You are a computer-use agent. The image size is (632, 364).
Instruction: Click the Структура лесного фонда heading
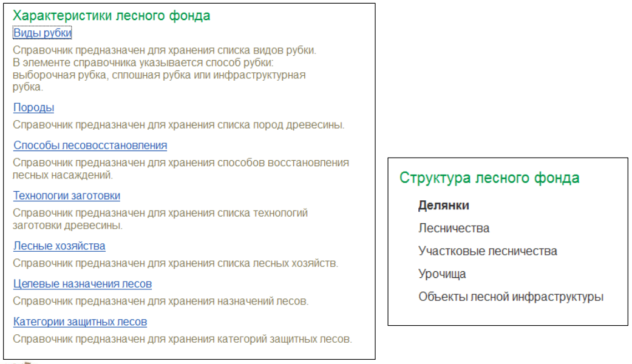tap(489, 178)
